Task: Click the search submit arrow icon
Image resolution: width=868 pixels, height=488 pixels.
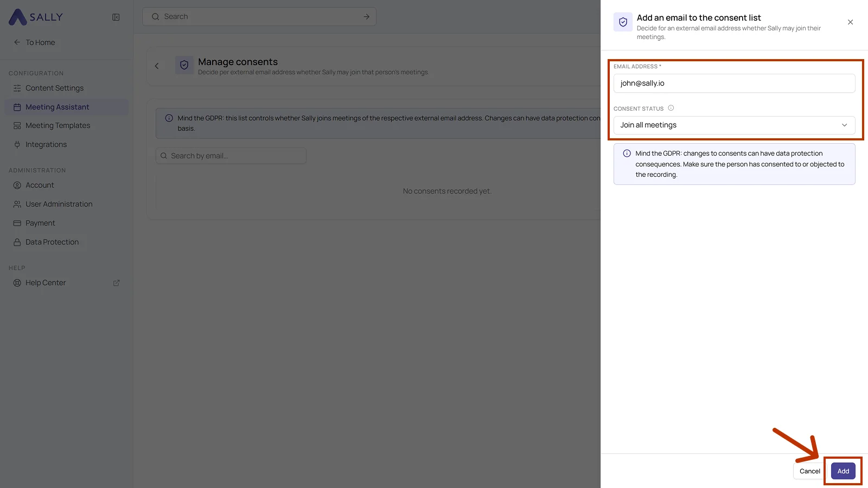Action: click(366, 17)
